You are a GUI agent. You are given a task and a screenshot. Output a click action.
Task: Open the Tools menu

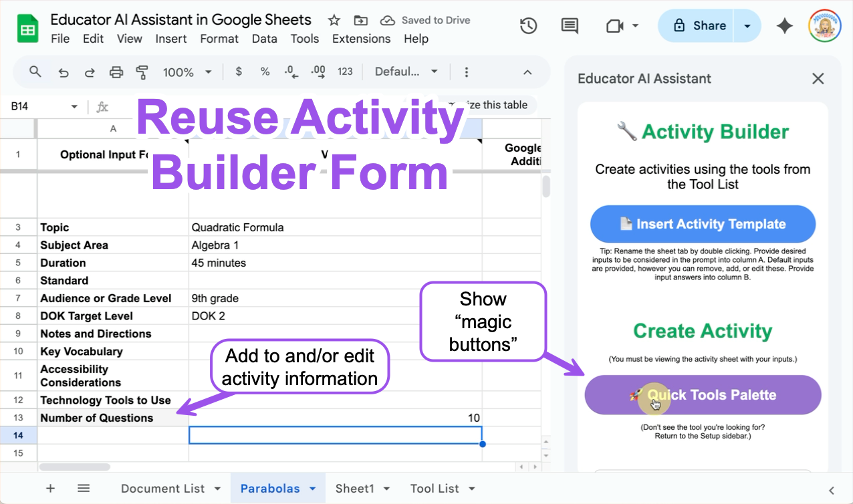coord(305,39)
